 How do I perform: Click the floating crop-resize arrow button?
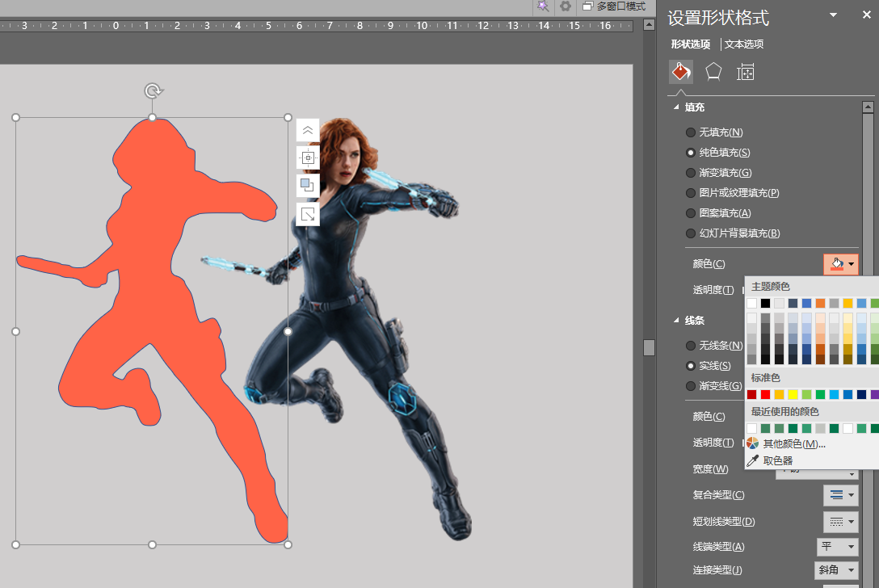308,214
